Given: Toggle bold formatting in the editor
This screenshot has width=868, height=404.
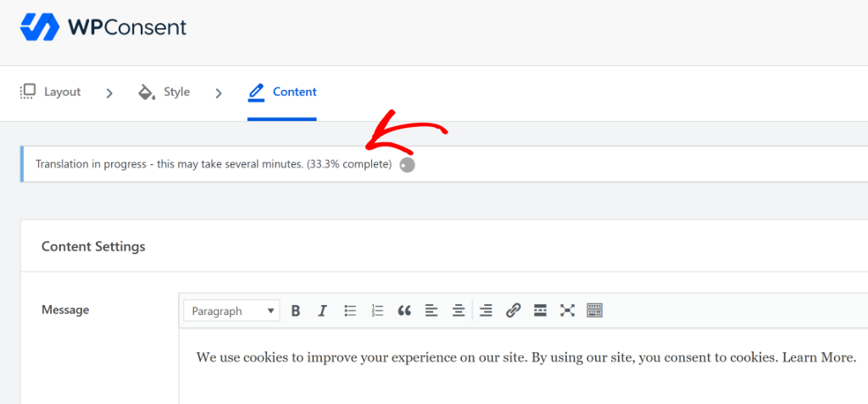Looking at the screenshot, I should point(296,311).
